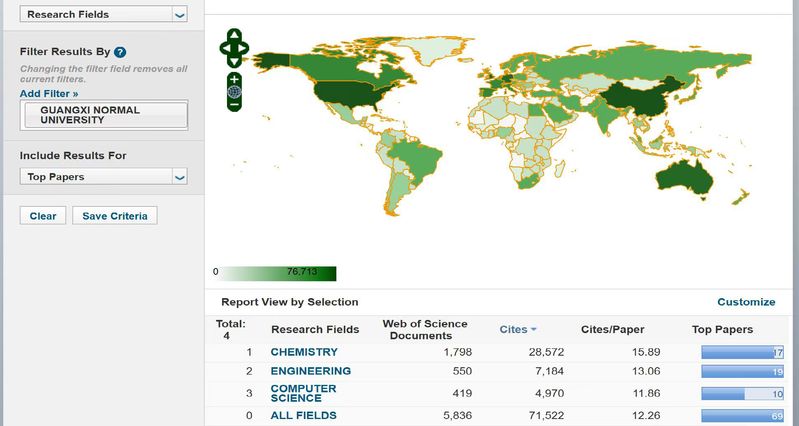Image resolution: width=799 pixels, height=426 pixels.
Task: Click All Fields cites per paper 12.26
Action: tap(646, 415)
